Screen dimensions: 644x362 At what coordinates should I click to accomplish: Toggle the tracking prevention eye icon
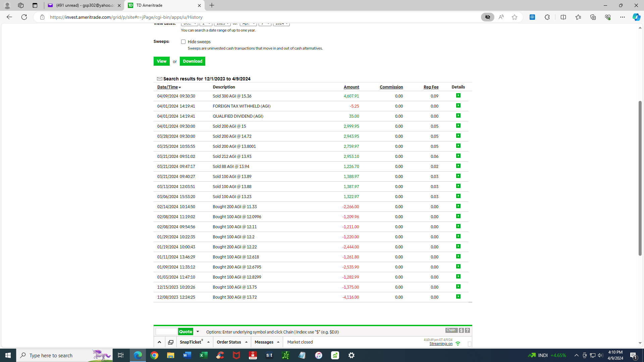click(x=487, y=17)
